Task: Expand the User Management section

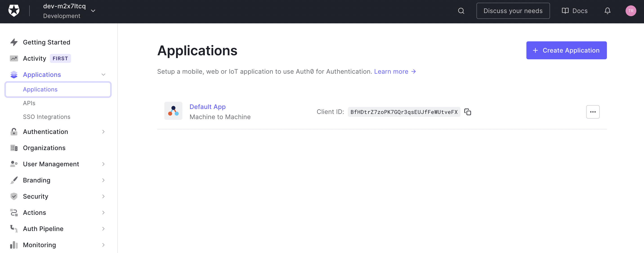Action: 103,164
